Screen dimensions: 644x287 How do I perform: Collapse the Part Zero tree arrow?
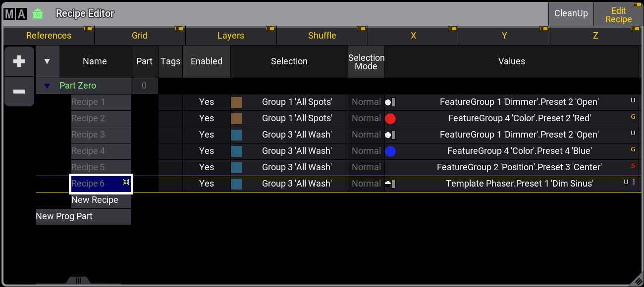click(47, 86)
